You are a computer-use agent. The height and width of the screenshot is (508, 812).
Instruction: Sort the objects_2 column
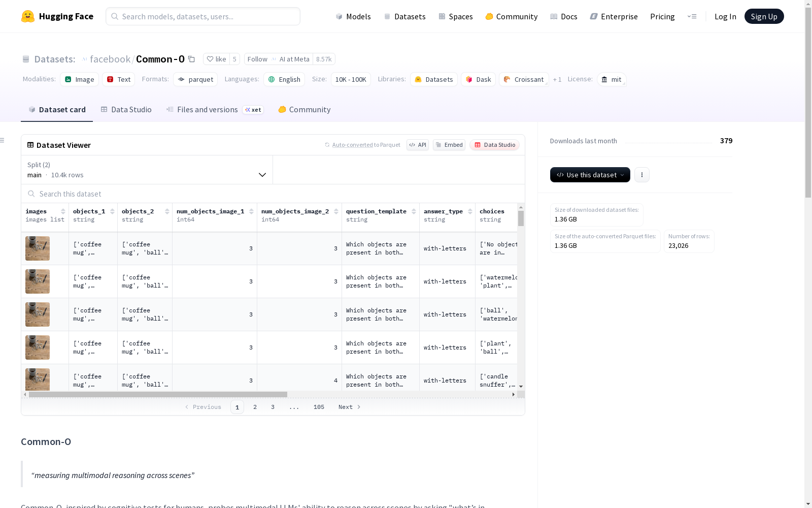point(167,211)
